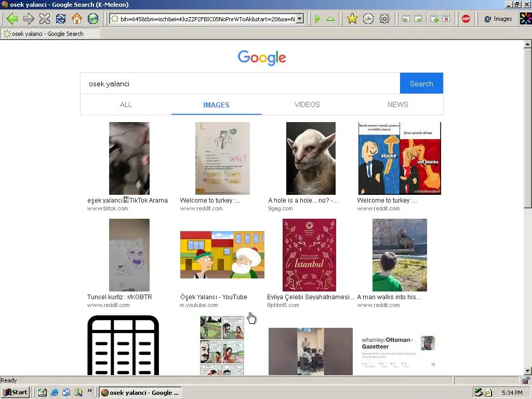Click the 'A hole is a hole... no?' link
The height and width of the screenshot is (399, 532).
click(x=303, y=201)
